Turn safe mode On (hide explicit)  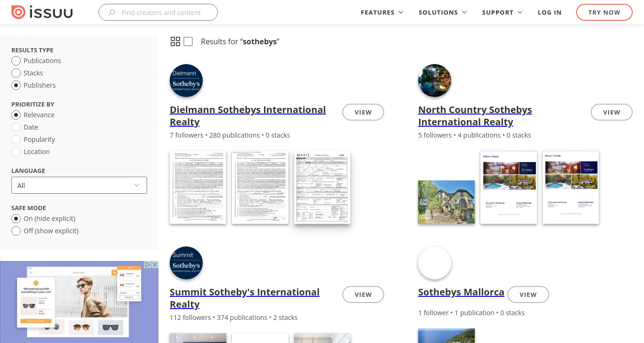[x=16, y=219]
